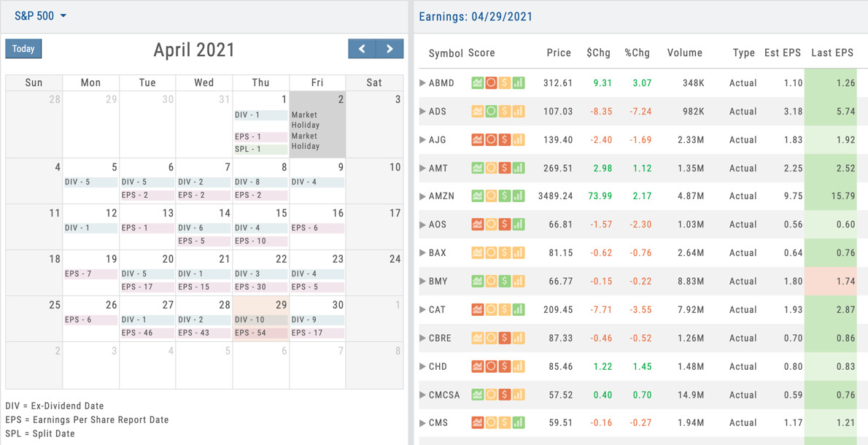Expand the ADS row

point(422,111)
